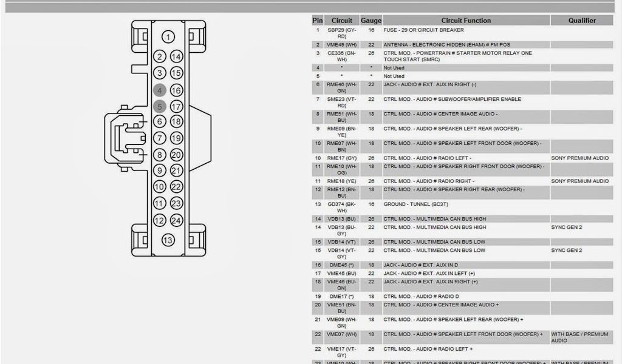Click pin 13 circle at connector bottom

click(168, 240)
